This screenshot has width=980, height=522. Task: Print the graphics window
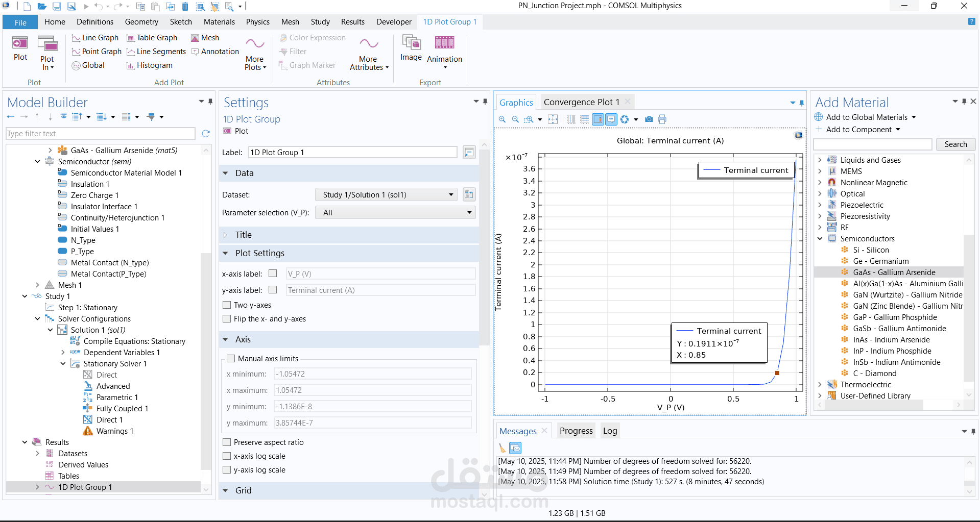[662, 119]
